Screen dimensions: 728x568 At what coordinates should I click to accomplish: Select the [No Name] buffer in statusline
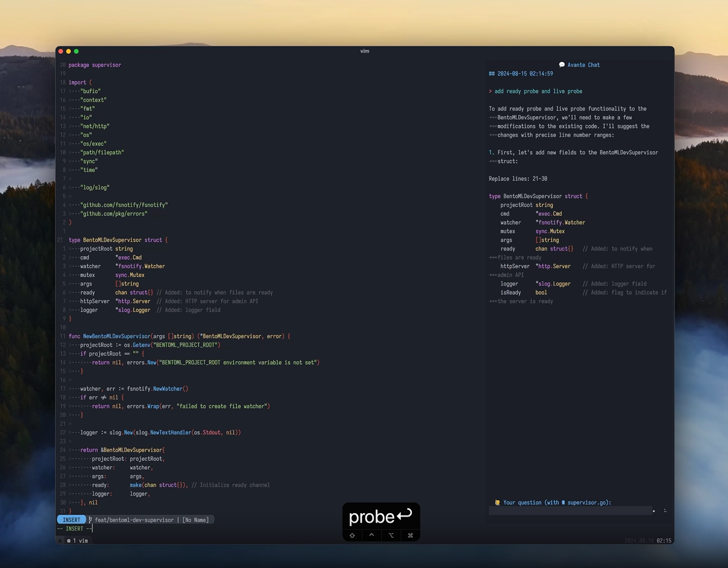(195, 519)
